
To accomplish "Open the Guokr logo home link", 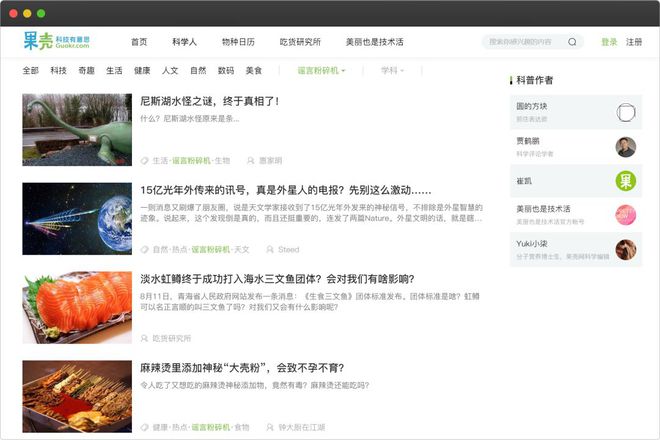I will click(56, 41).
